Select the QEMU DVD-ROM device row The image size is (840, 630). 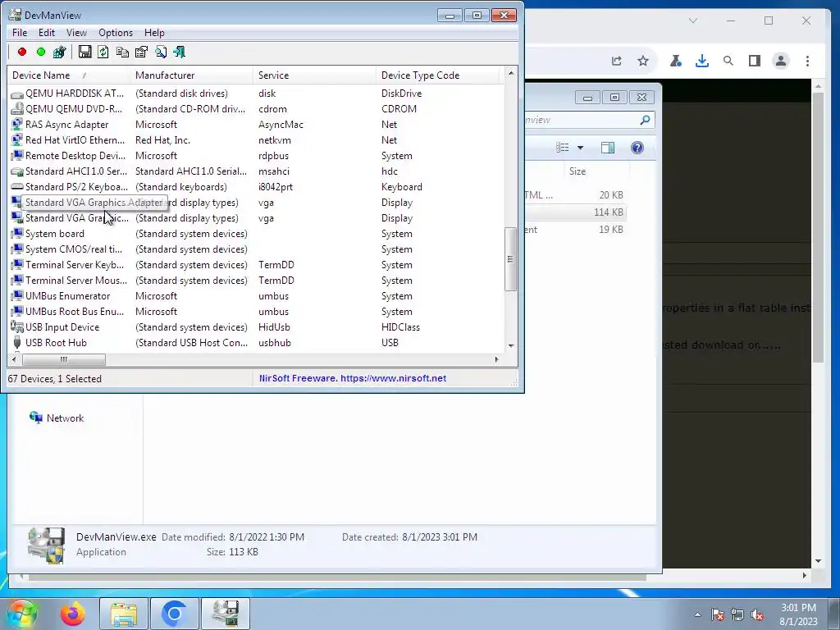[x=256, y=109]
